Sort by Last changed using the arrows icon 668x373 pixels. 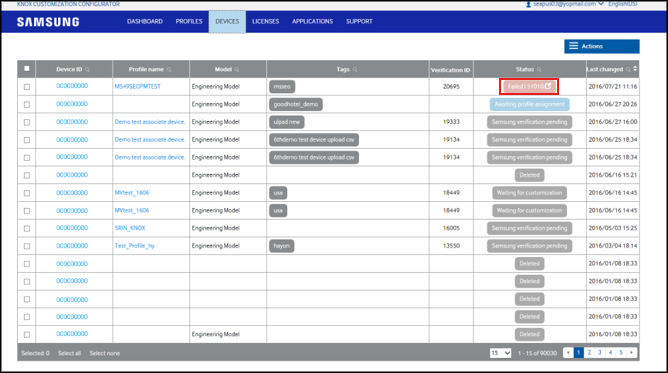[635, 69]
